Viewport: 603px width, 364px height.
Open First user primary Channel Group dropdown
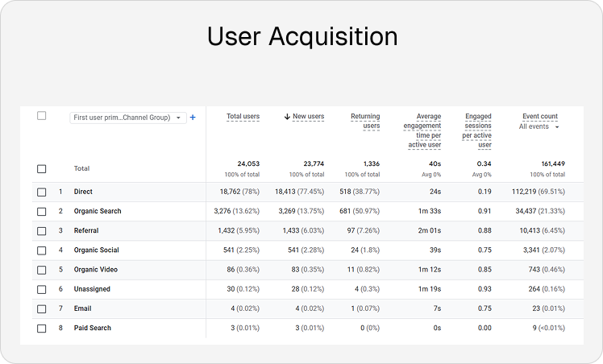click(x=127, y=118)
